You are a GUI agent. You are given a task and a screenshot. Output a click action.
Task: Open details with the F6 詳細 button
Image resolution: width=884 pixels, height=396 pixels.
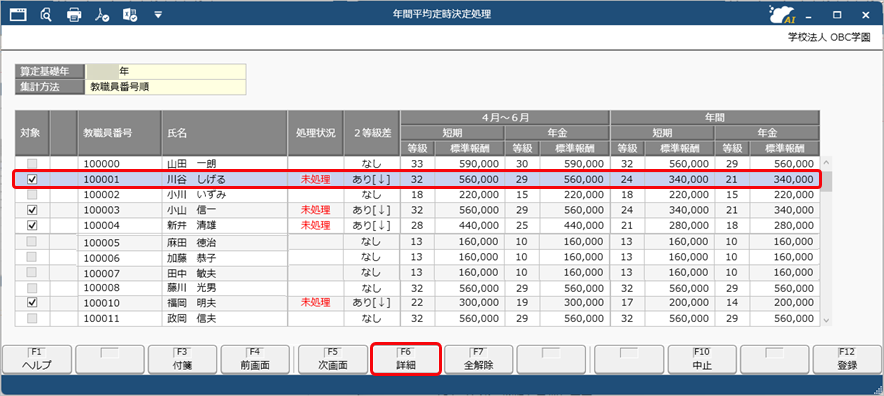[405, 359]
